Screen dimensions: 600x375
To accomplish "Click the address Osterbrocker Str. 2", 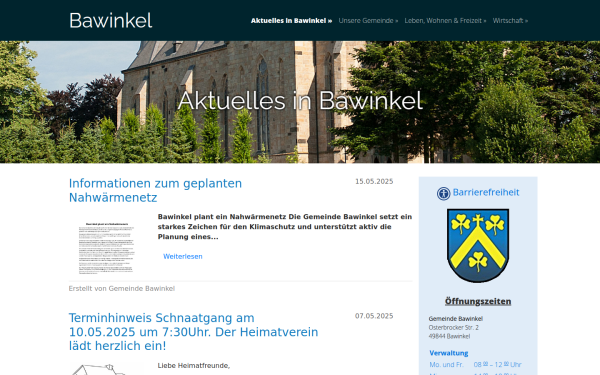I will click(453, 328).
